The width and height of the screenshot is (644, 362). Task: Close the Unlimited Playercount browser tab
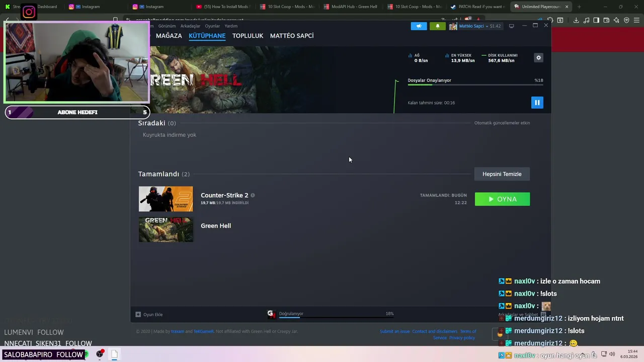tap(567, 7)
